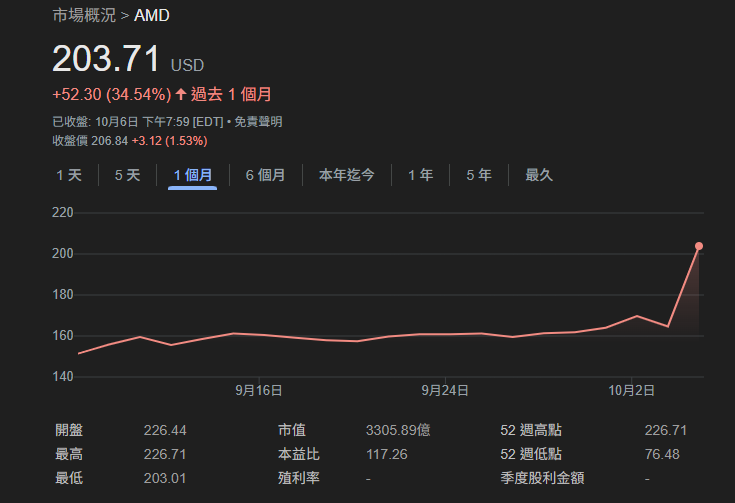Image resolution: width=735 pixels, height=503 pixels.
Task: Click AMD in the breadcrumb
Action: click(x=152, y=16)
